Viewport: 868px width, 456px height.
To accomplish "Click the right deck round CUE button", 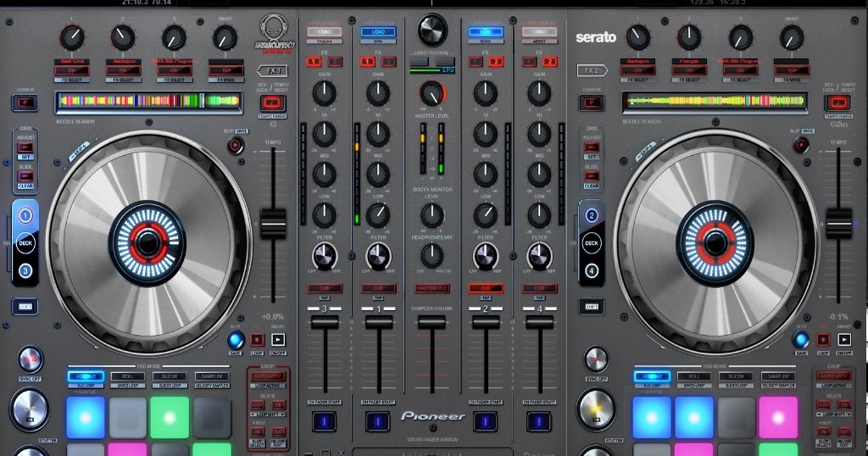I will [x=596, y=409].
